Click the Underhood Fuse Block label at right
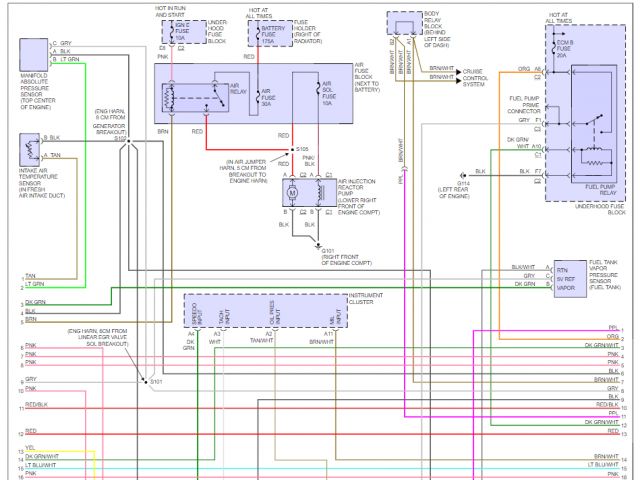This screenshot has height=480, width=640. (601, 209)
